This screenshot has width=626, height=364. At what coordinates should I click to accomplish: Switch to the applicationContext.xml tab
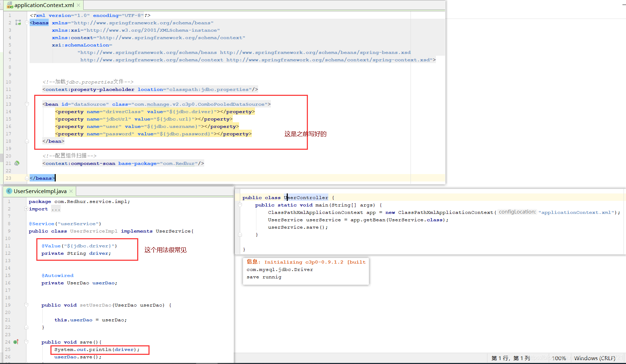(x=44, y=5)
